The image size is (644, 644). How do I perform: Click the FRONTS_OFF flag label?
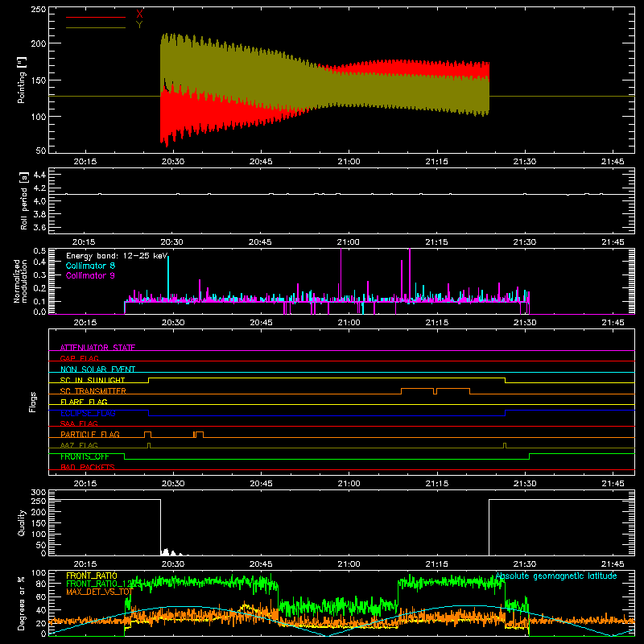[x=85, y=456]
